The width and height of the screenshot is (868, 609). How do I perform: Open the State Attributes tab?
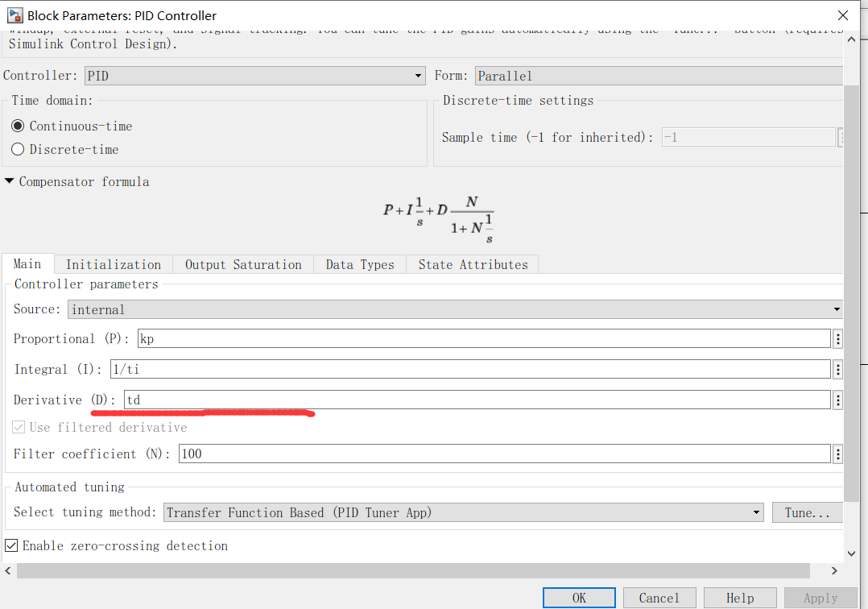(x=473, y=265)
